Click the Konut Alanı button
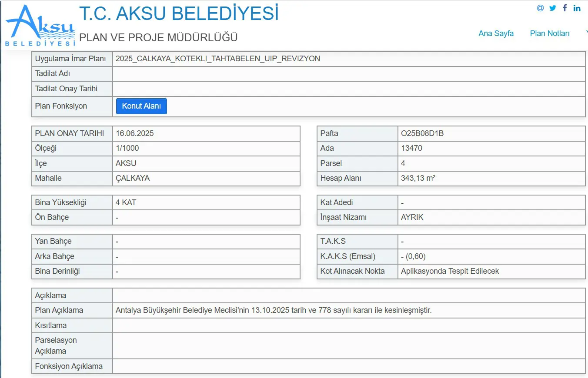The width and height of the screenshot is (588, 378). tap(141, 106)
